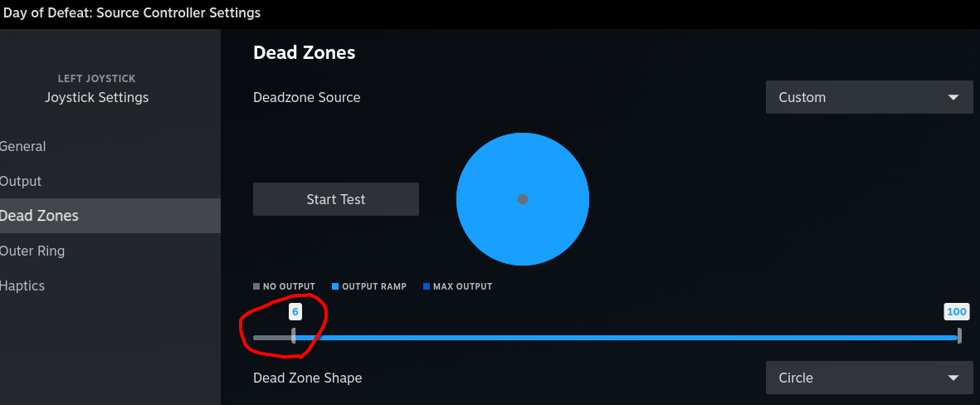Open the Deadzone Source Custom dropdown
This screenshot has height=405, width=980.
click(x=868, y=97)
